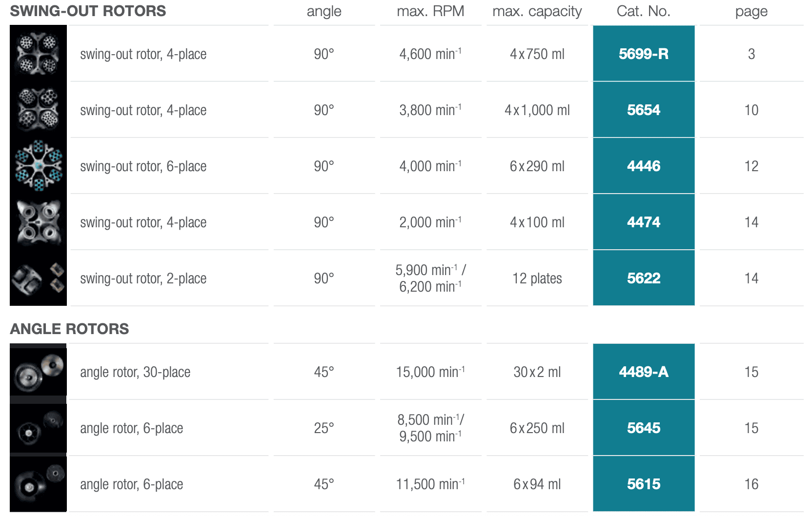Screen dimensions: 812x516
Task: Open catalog entry 5622
Action: tap(644, 278)
